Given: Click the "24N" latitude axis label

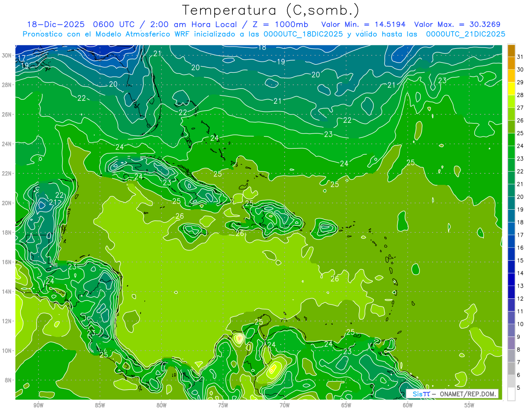Looking at the screenshot, I should click(7, 144).
